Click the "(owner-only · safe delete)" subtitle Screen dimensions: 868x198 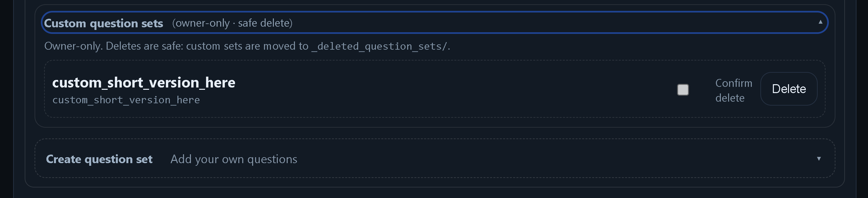tap(232, 23)
